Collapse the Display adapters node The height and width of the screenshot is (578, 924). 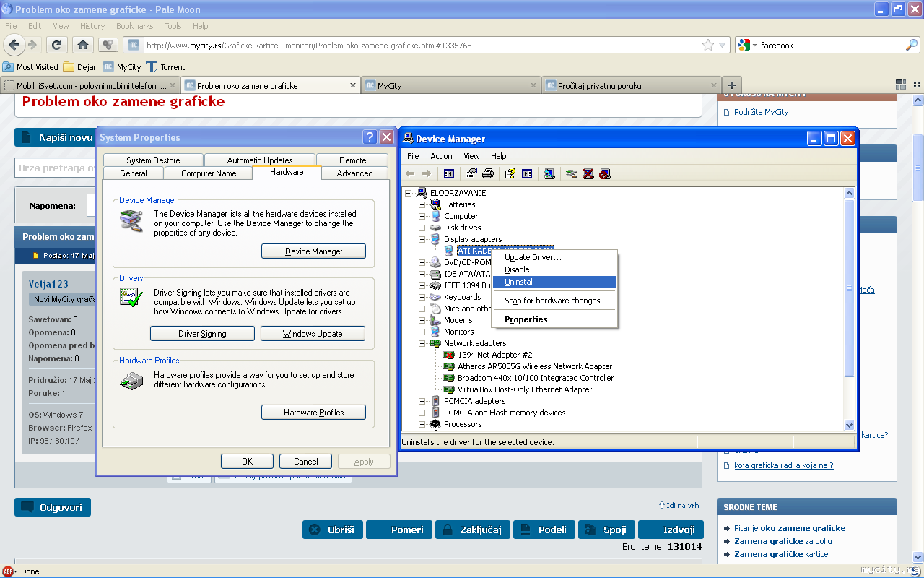(x=422, y=239)
